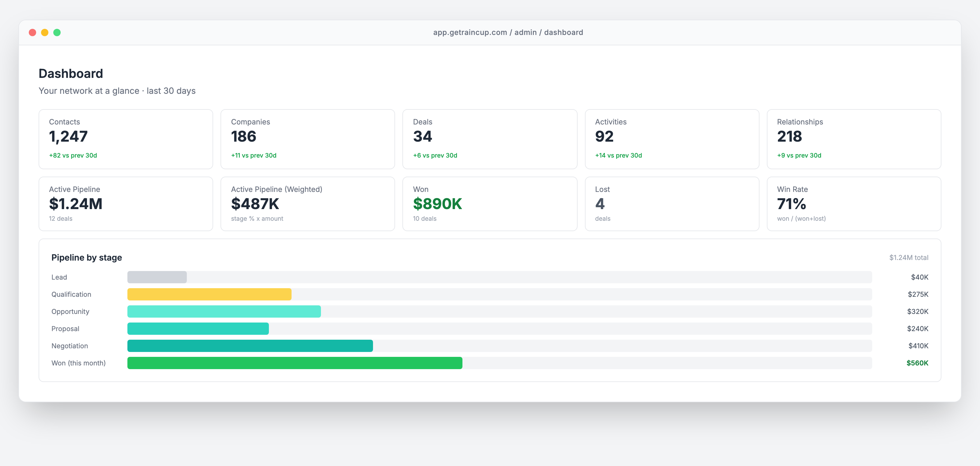Open the Contacts card showing 1,247
Image resolution: width=980 pixels, height=466 pixels.
[x=126, y=139]
